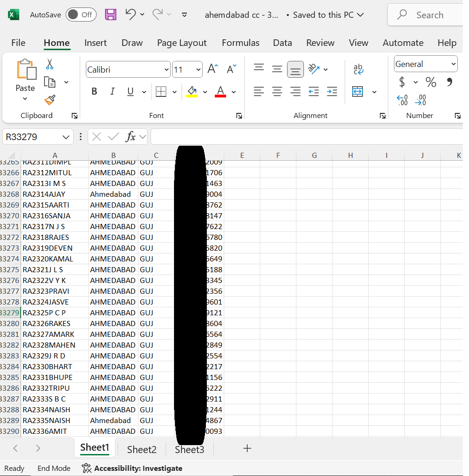Toggle Italic formatting

[x=112, y=91]
